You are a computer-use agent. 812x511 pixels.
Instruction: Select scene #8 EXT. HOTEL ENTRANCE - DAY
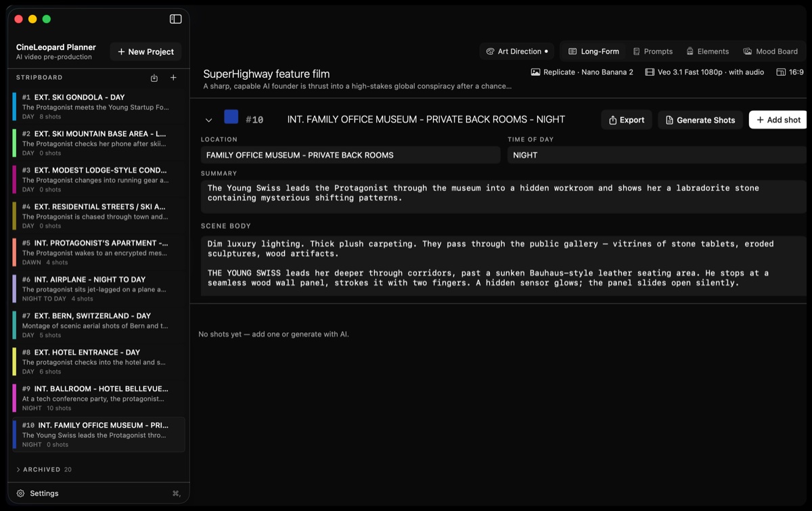coord(98,362)
